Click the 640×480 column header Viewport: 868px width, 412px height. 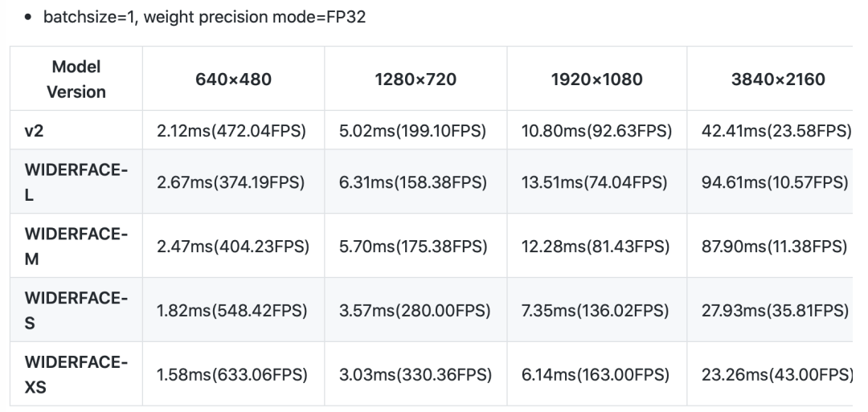[x=233, y=79]
